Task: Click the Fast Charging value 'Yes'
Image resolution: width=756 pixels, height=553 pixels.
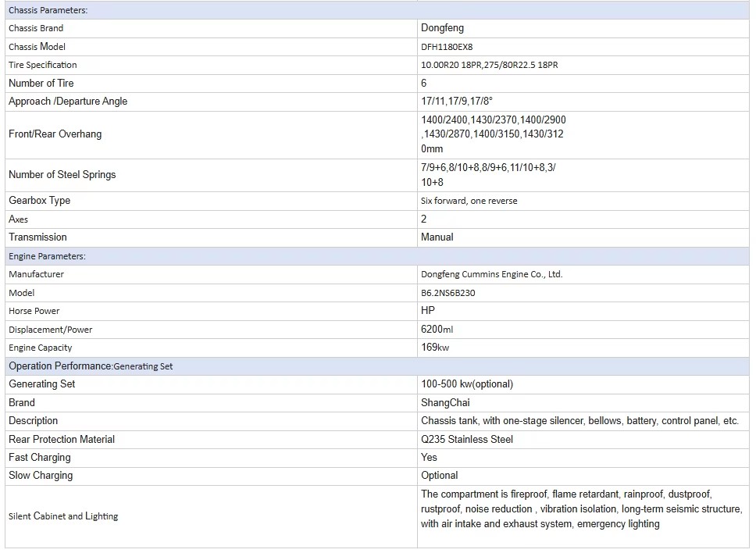Action: point(429,458)
